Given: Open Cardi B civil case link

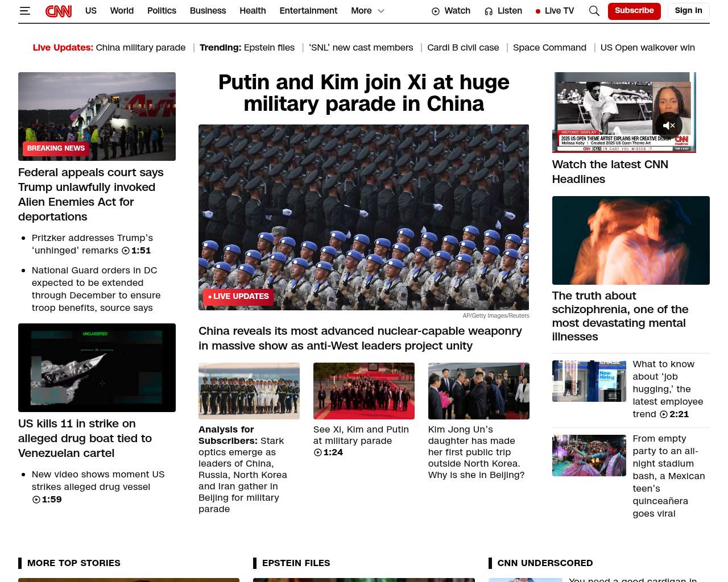Looking at the screenshot, I should coord(463,48).
